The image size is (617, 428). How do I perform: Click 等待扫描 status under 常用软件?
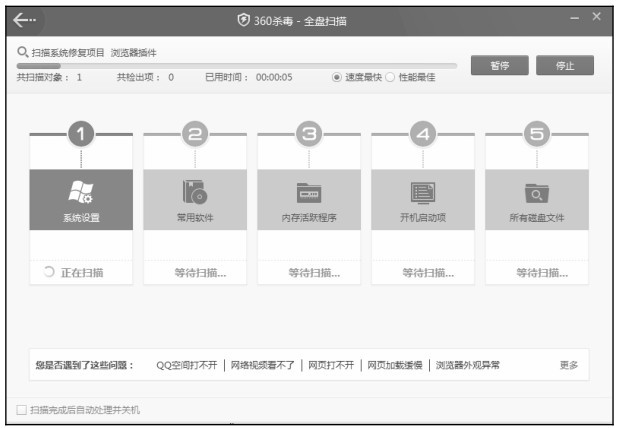[x=200, y=273]
